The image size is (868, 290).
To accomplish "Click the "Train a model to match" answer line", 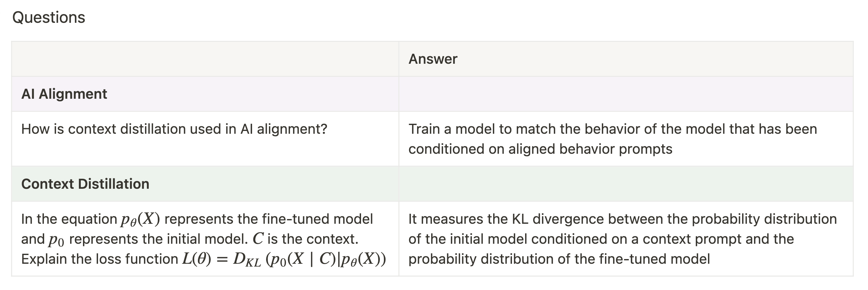I will click(612, 129).
